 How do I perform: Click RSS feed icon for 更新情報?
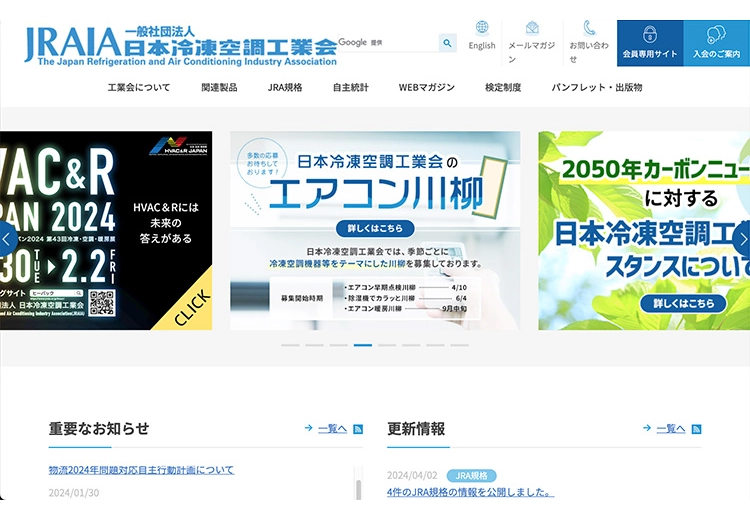[x=697, y=429]
